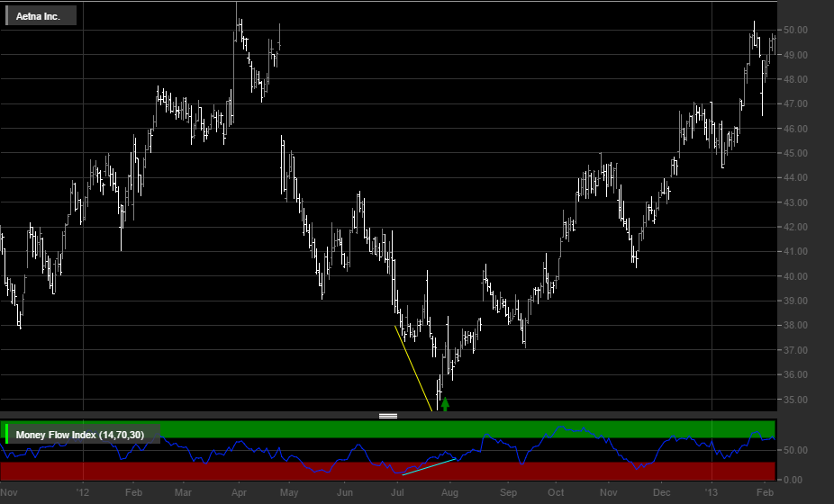Click the 45.00 price axis label
834x504 pixels.
pos(795,153)
